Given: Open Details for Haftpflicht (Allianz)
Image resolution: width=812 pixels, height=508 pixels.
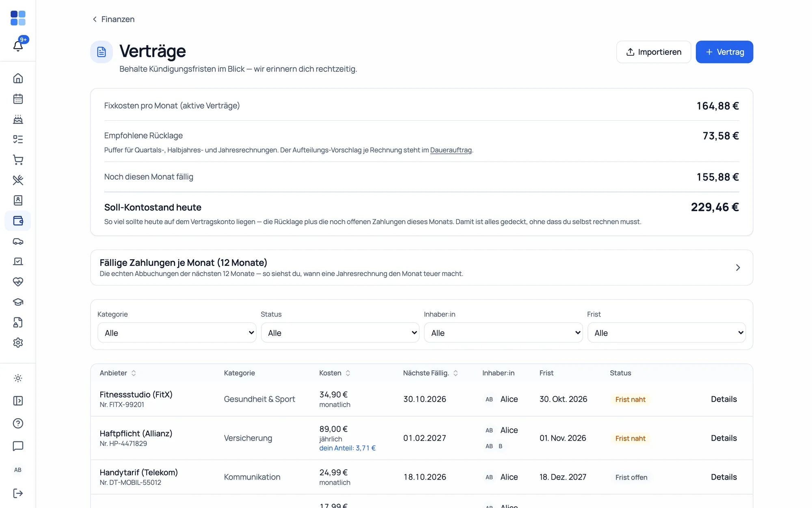Looking at the screenshot, I should pos(723,438).
